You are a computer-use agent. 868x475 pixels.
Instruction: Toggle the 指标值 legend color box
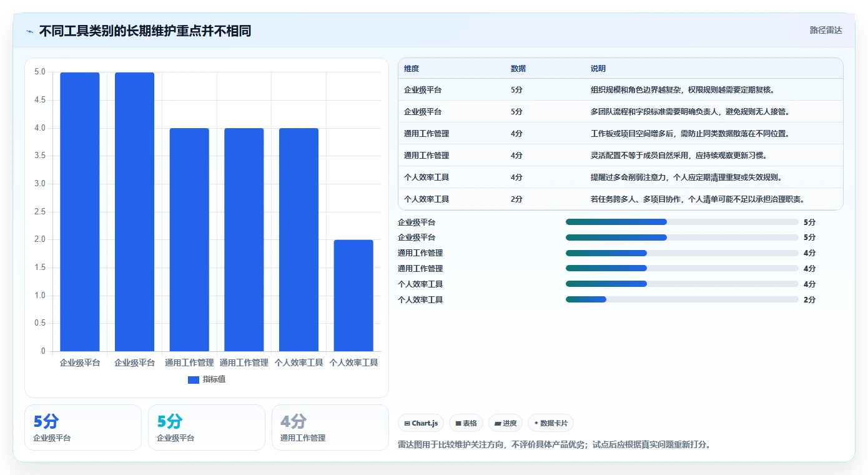click(194, 380)
